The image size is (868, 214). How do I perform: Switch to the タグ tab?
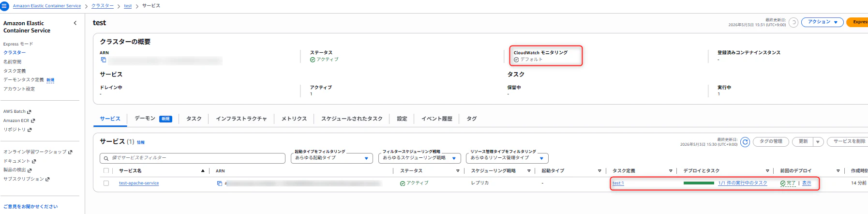(x=472, y=119)
